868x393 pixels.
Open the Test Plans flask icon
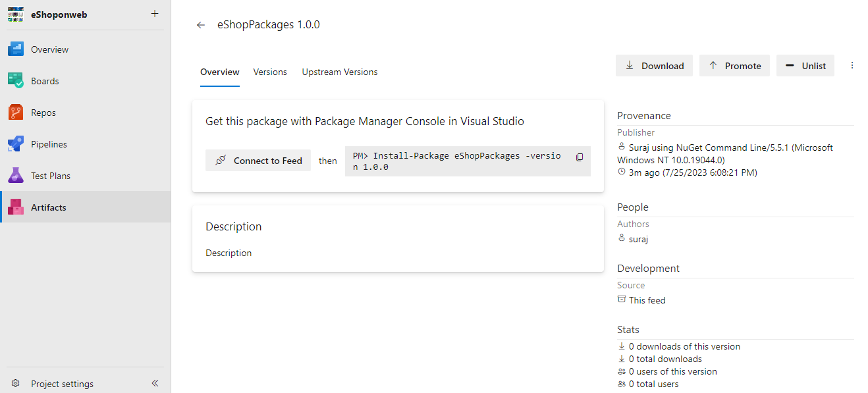(16, 176)
